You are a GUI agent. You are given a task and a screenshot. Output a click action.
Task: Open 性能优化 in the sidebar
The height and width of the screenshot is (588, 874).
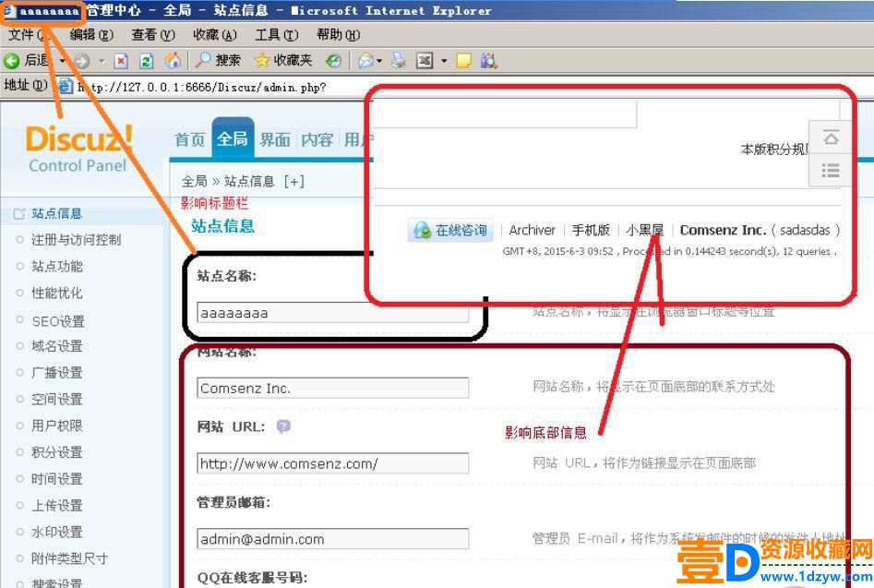(56, 293)
